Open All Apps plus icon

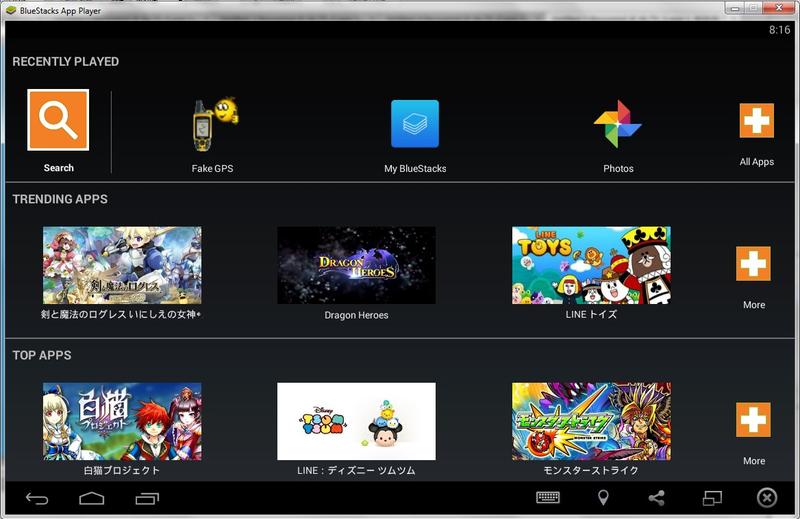(757, 120)
